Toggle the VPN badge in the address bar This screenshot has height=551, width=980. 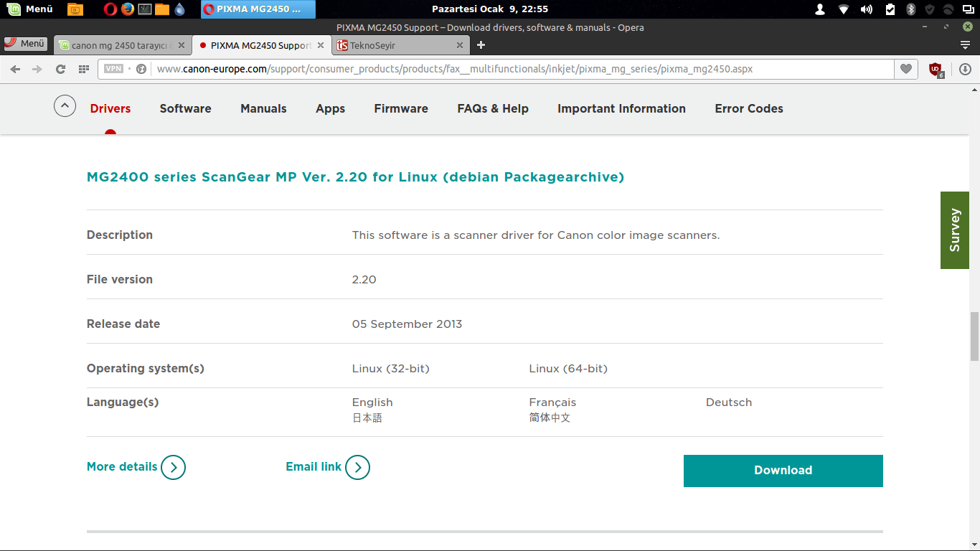(113, 70)
